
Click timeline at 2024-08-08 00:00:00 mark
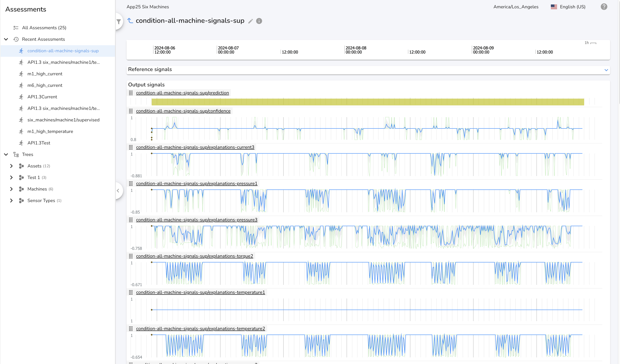tap(356, 50)
